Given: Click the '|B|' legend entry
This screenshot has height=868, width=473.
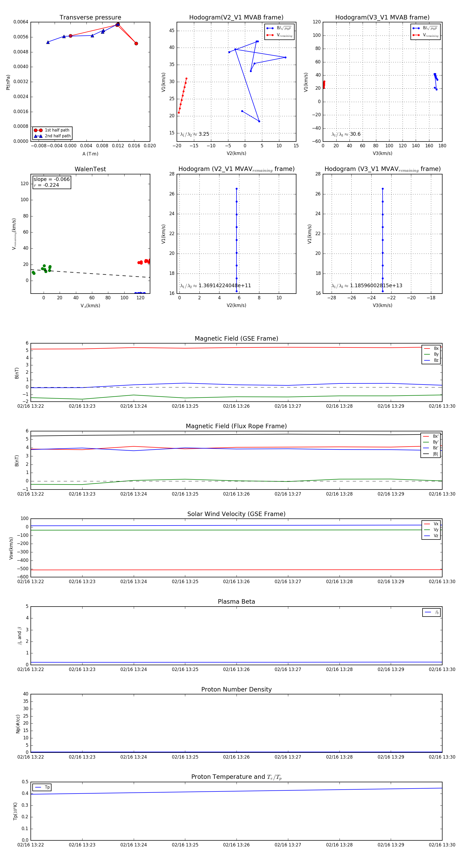Looking at the screenshot, I should pos(431,454).
